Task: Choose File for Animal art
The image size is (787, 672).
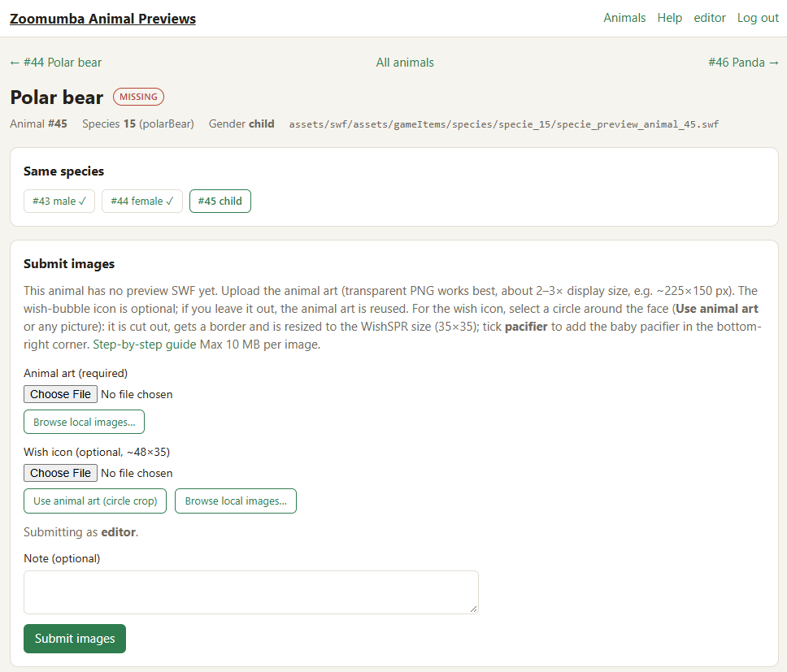Action: coord(60,394)
